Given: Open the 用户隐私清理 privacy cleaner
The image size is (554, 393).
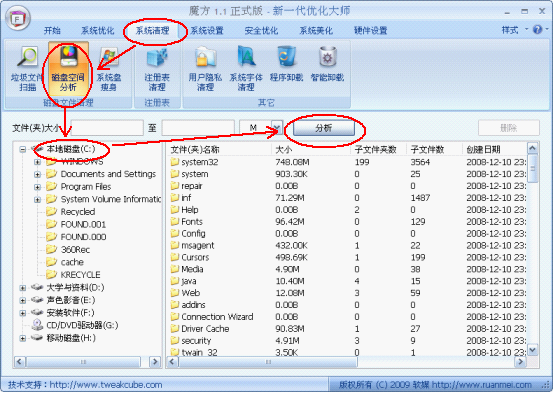Looking at the screenshot, I should [205, 69].
